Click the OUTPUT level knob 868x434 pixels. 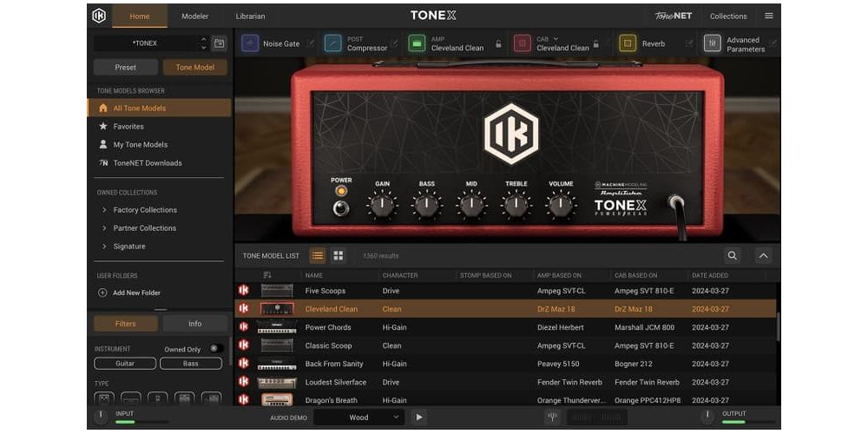[707, 416]
